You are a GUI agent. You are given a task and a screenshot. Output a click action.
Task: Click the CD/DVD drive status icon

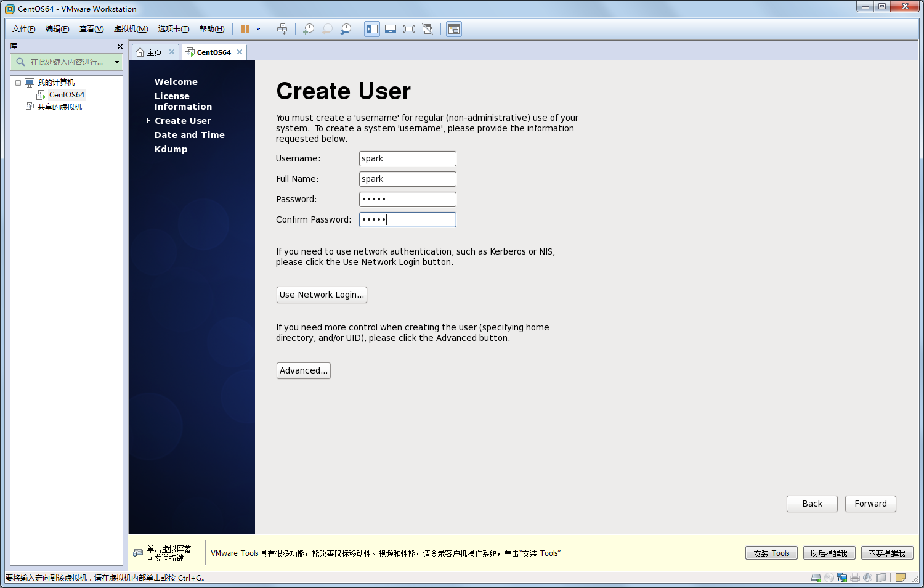coord(829,578)
